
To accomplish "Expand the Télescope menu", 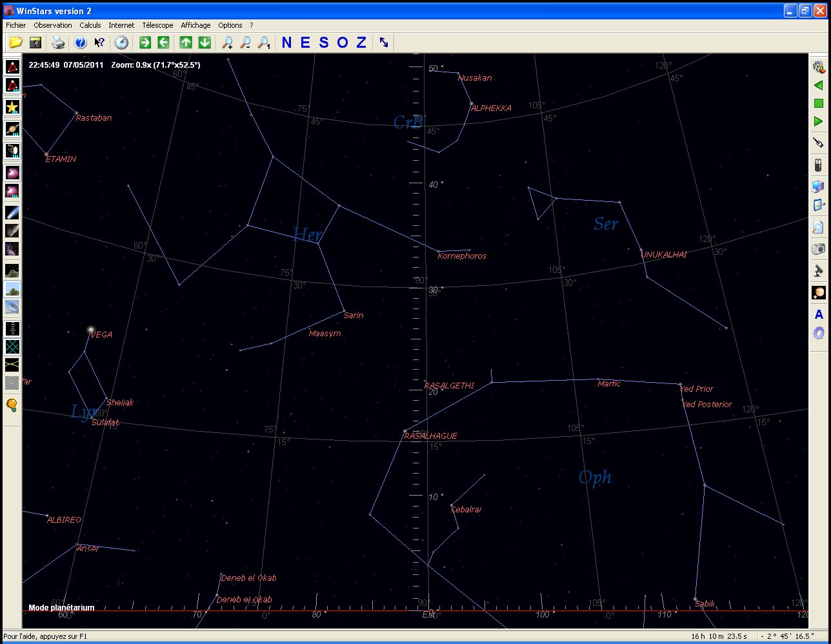I will pyautogui.click(x=157, y=25).
